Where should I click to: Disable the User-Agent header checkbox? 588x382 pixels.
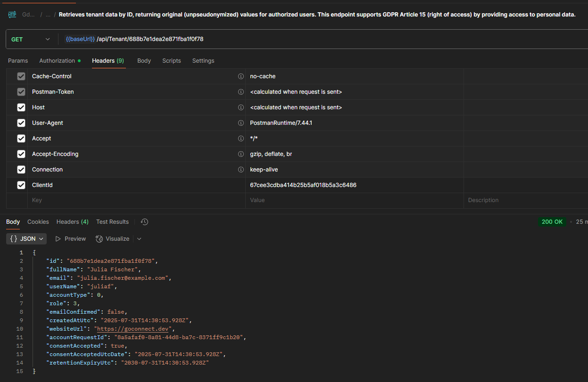pyautogui.click(x=21, y=123)
